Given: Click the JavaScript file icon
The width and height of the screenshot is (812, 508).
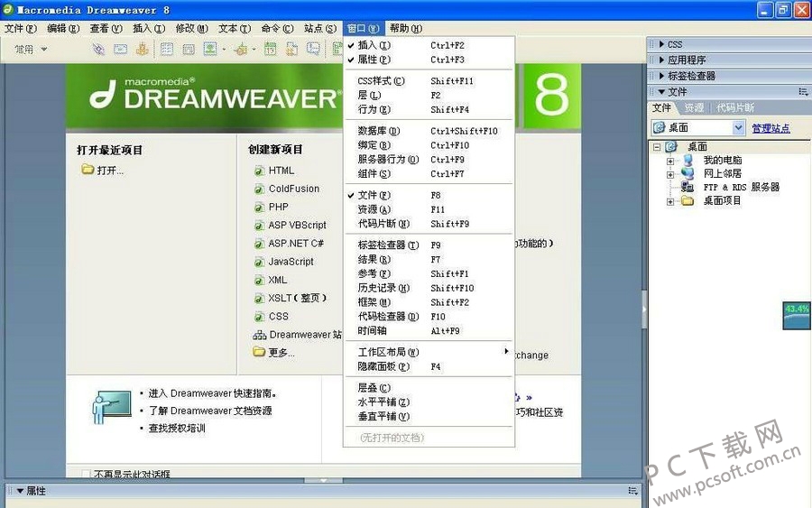Looking at the screenshot, I should pyautogui.click(x=260, y=263).
